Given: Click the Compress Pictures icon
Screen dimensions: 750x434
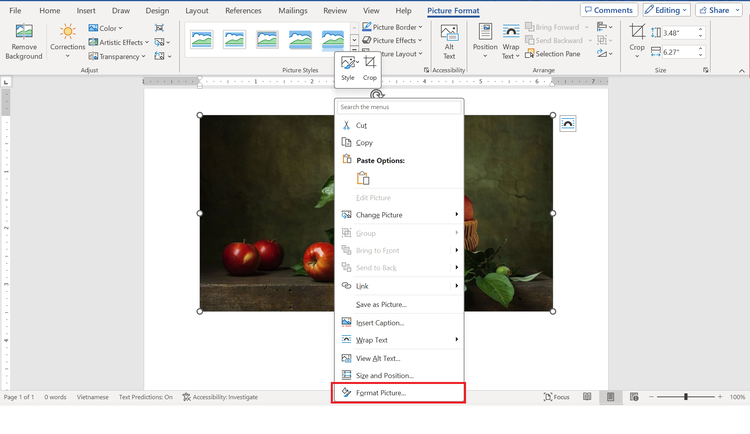Looking at the screenshot, I should 159,28.
